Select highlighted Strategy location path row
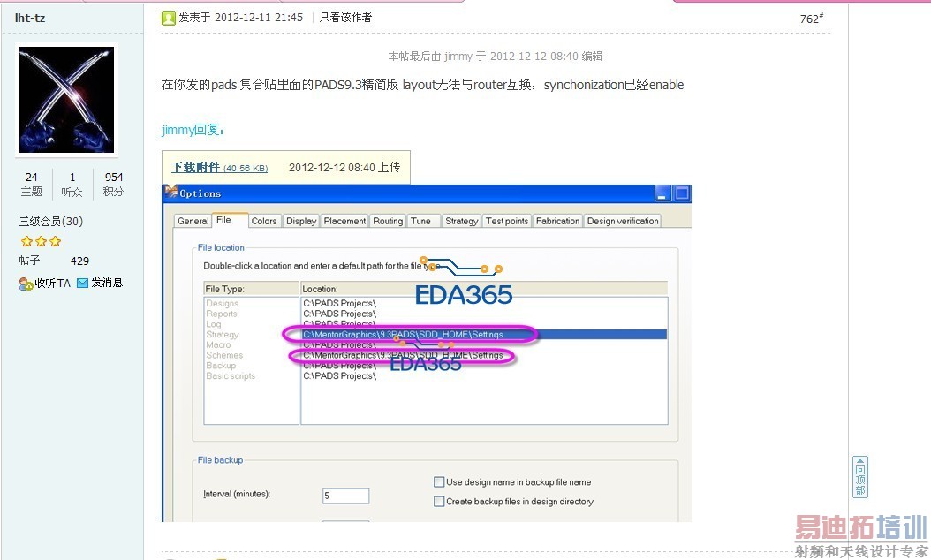Screen dimensions: 931x560 click(485, 335)
